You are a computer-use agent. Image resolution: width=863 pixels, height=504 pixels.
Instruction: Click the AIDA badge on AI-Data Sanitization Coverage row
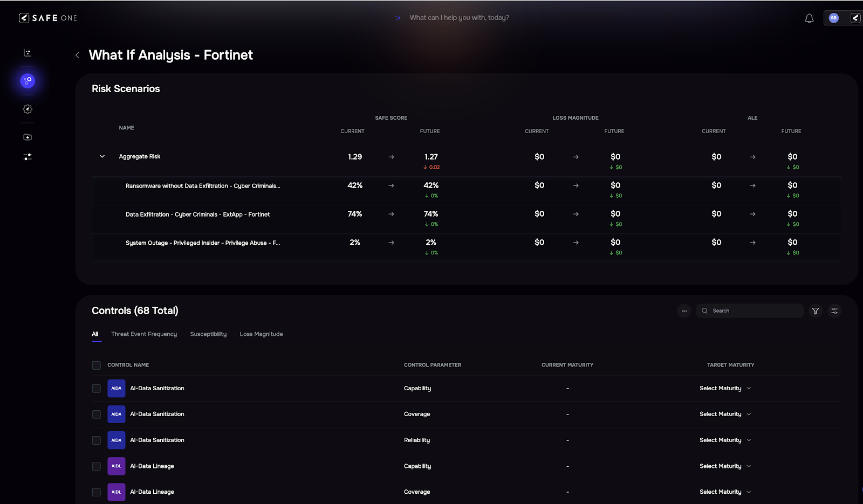(117, 415)
